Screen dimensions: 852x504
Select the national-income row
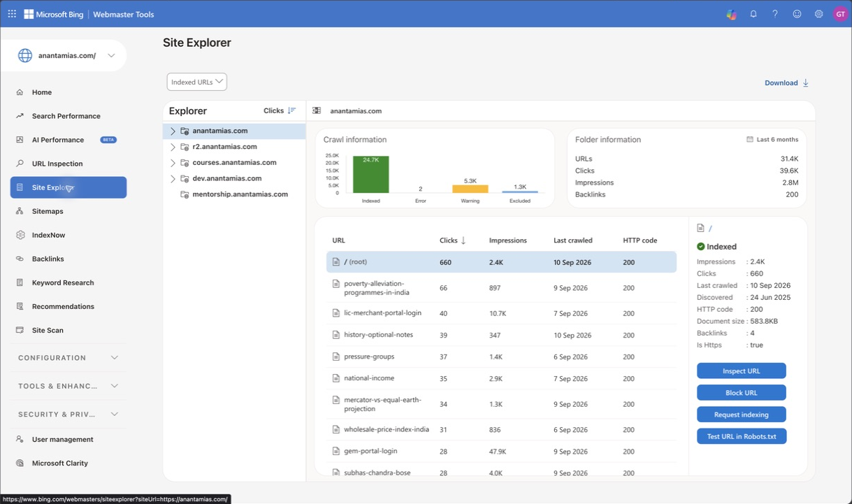point(501,378)
